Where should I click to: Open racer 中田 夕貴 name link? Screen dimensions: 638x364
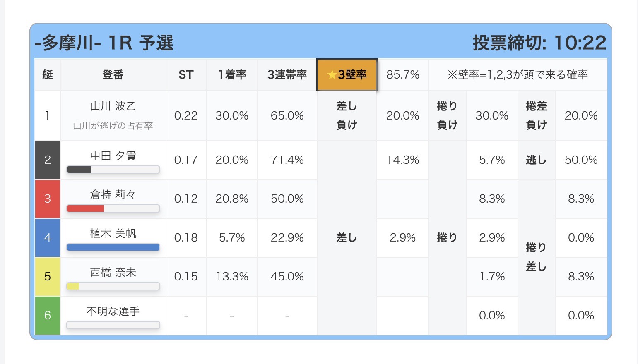pyautogui.click(x=113, y=156)
